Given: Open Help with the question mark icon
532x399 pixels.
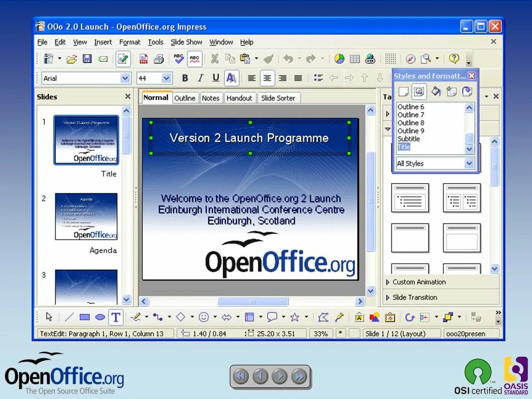Looking at the screenshot, I should [x=454, y=59].
